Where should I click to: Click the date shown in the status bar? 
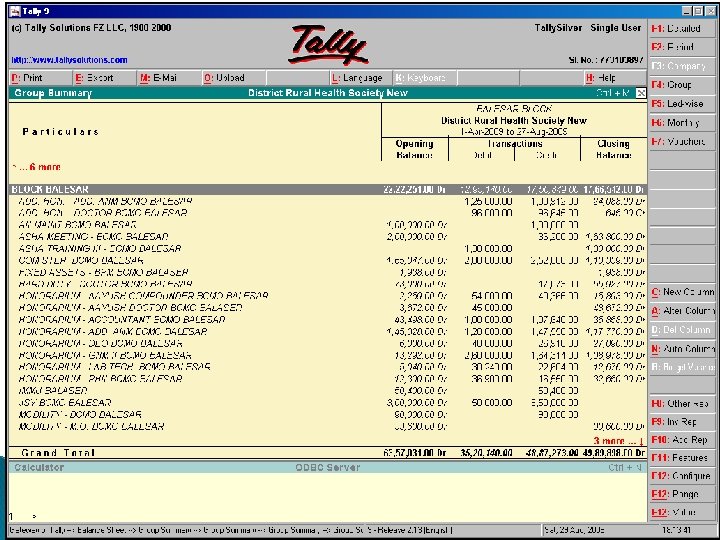point(574,530)
